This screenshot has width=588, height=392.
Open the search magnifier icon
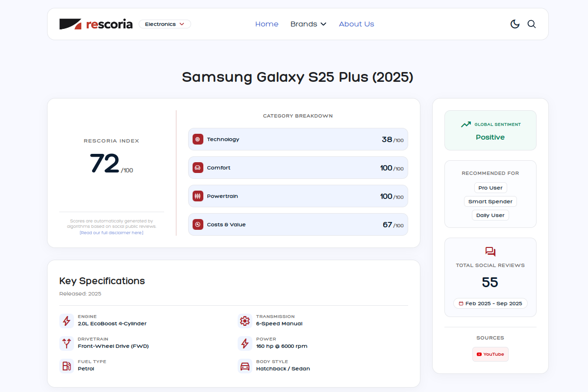coord(532,24)
